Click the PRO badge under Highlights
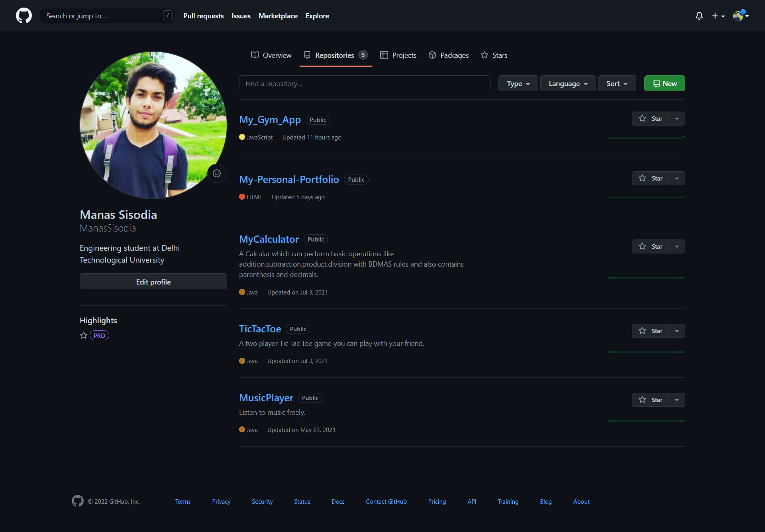765x532 pixels. point(99,336)
